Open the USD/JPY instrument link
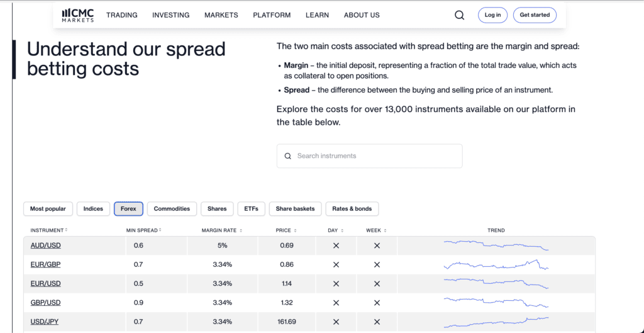The image size is (644, 333). click(x=45, y=322)
